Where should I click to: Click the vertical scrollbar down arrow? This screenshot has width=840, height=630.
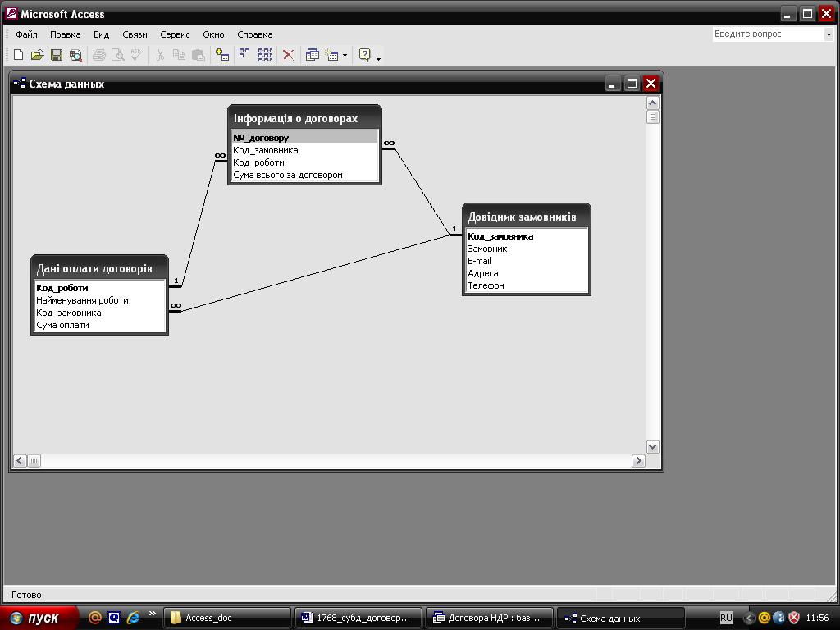click(x=653, y=446)
